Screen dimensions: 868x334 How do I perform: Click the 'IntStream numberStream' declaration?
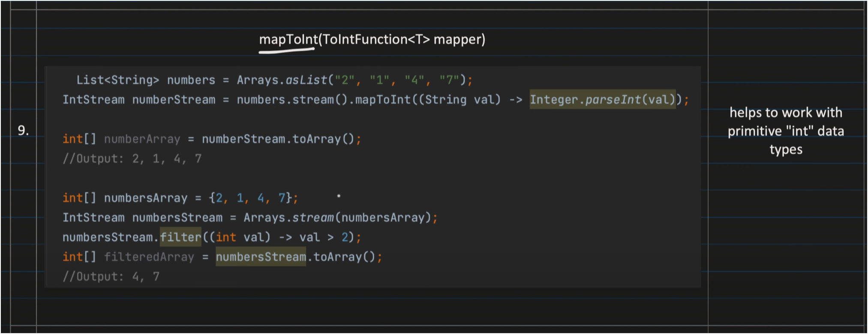pos(139,100)
